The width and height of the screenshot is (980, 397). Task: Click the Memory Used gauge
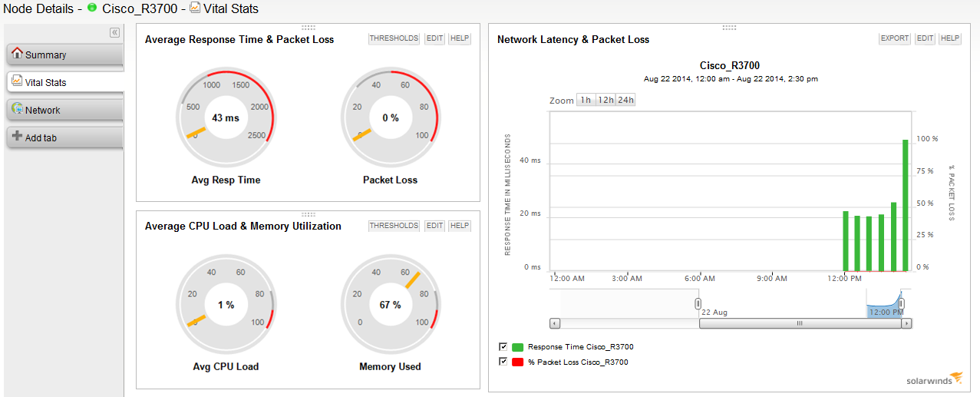[x=390, y=305]
